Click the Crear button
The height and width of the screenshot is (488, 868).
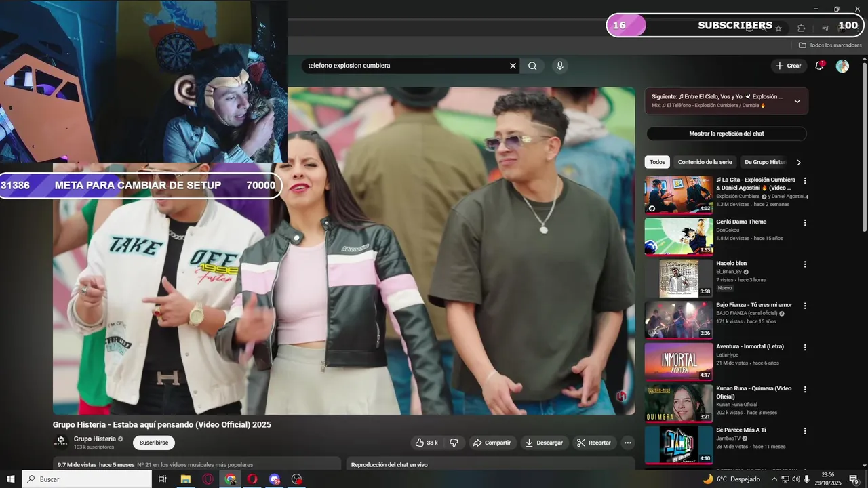(x=789, y=66)
